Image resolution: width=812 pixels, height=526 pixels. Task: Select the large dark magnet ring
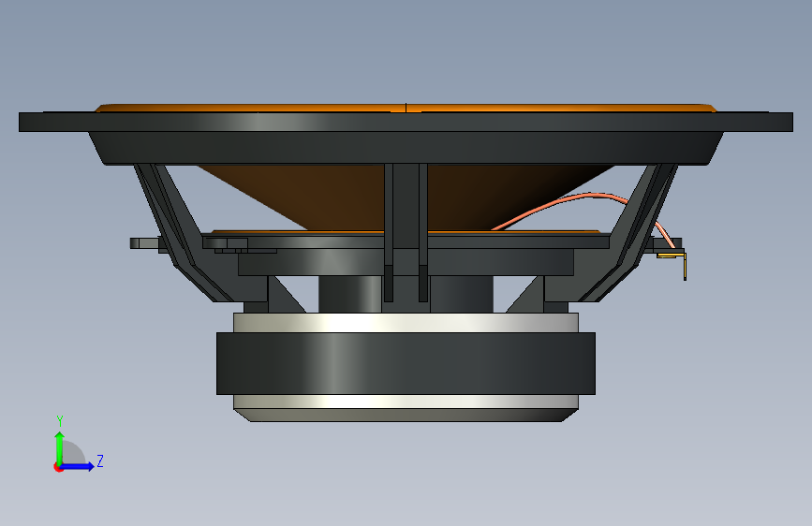tap(406, 363)
